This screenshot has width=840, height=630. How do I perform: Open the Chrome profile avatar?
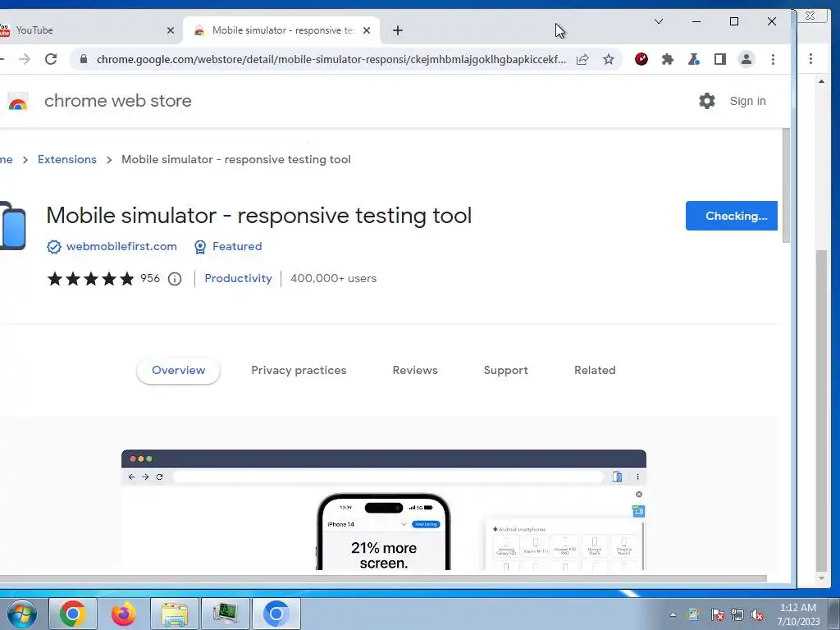click(746, 59)
